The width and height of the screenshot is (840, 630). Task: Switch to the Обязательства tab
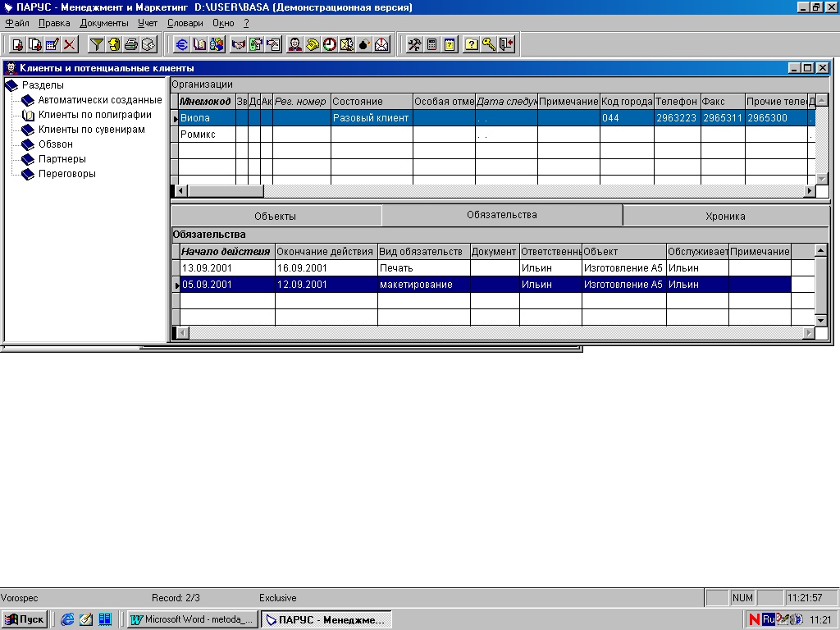coord(501,215)
